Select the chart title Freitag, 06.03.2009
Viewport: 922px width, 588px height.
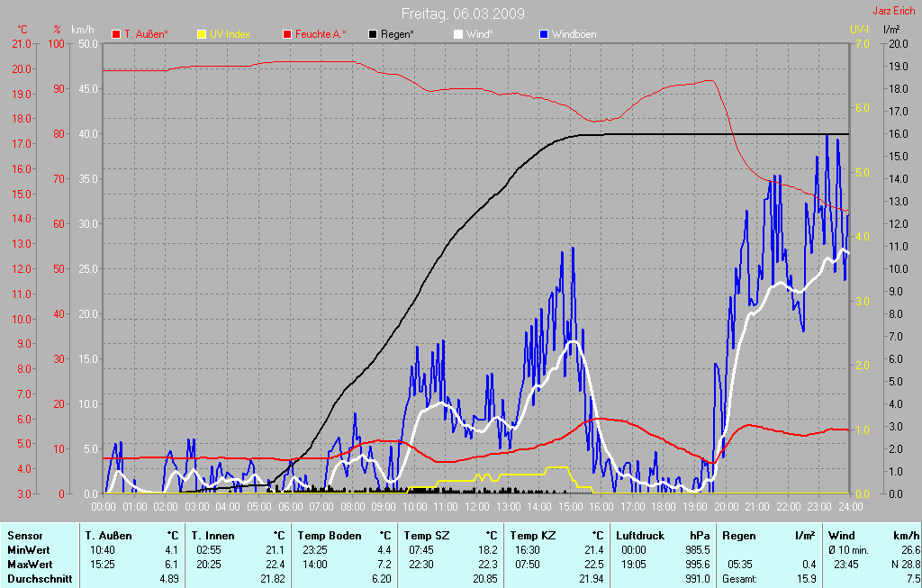[x=463, y=14]
